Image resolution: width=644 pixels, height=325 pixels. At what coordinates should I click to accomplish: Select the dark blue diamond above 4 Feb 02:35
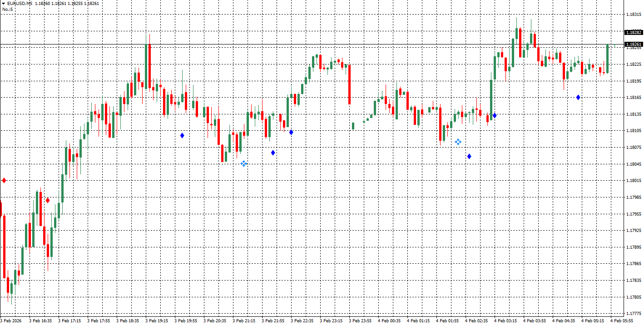469,157
